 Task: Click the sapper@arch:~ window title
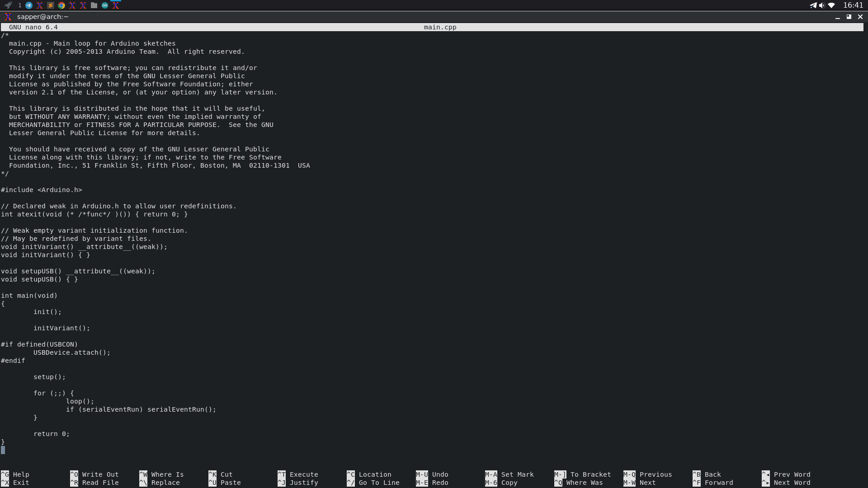pos(43,17)
